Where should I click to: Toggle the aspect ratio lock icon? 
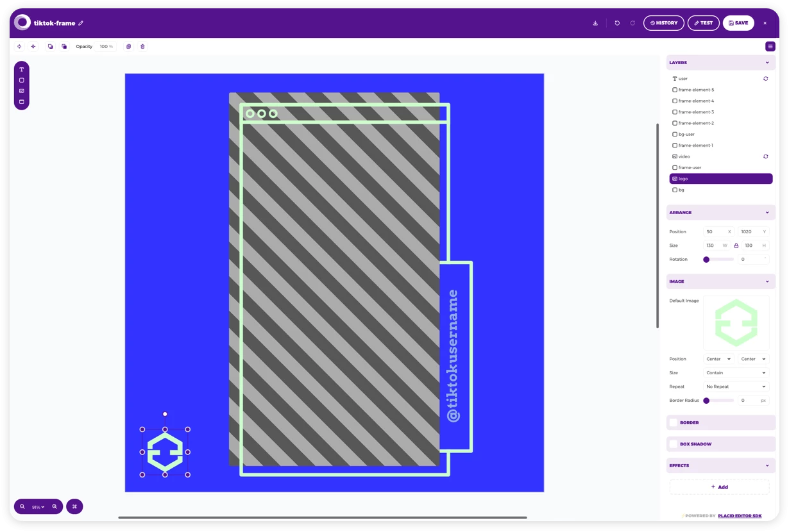(736, 245)
